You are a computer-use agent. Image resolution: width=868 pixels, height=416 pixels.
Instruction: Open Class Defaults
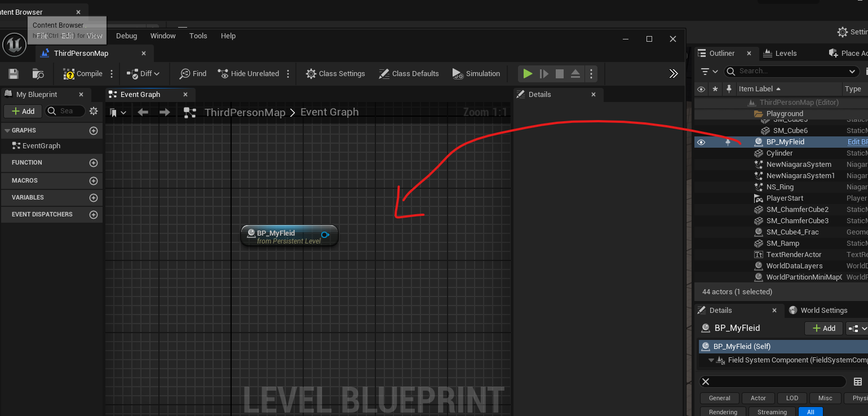409,74
